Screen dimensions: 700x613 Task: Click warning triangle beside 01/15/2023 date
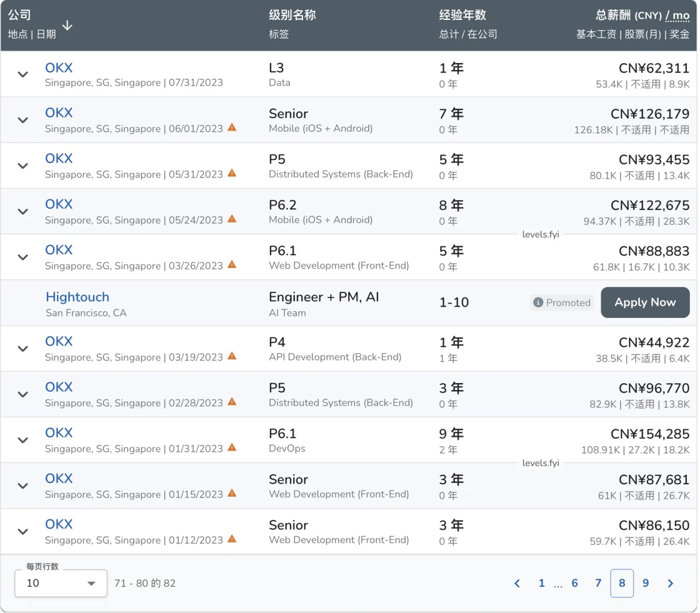[x=232, y=493]
